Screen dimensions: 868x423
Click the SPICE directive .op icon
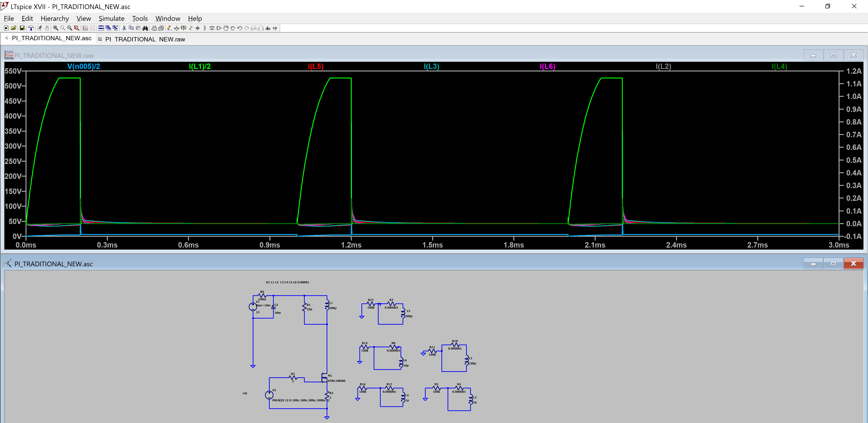[275, 28]
